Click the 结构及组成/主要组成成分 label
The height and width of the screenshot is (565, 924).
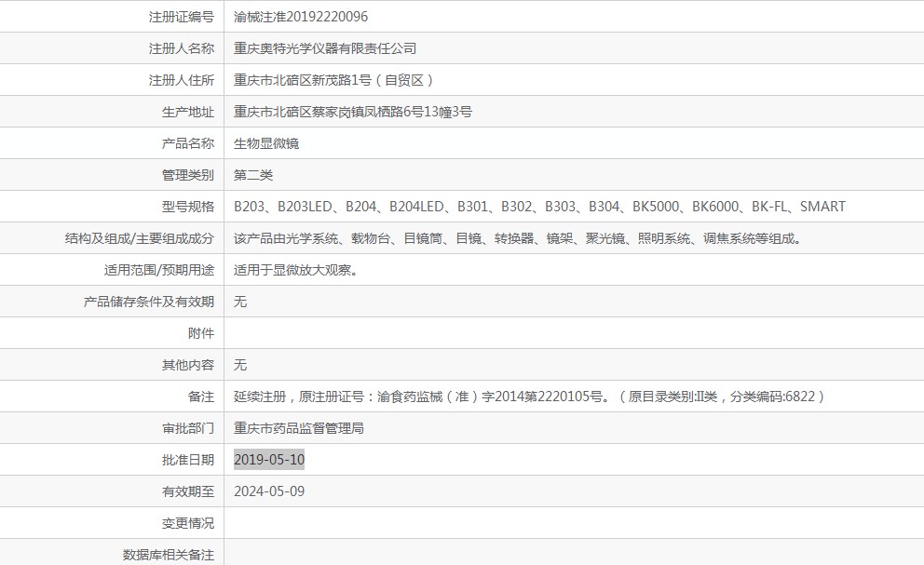coord(140,238)
